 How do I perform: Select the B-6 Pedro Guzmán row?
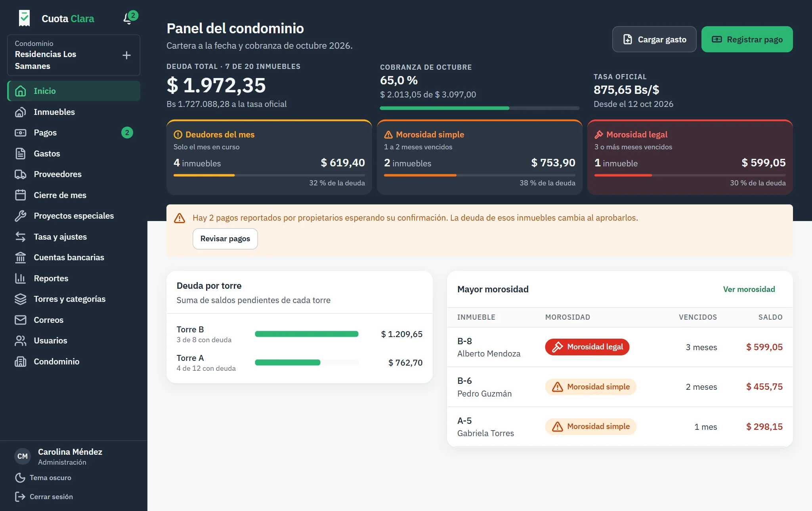click(620, 387)
